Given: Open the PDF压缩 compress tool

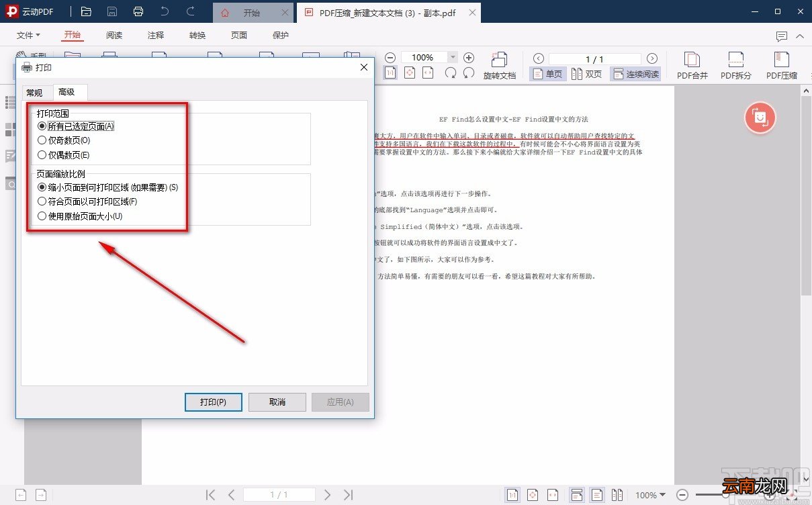Looking at the screenshot, I should click(x=782, y=66).
